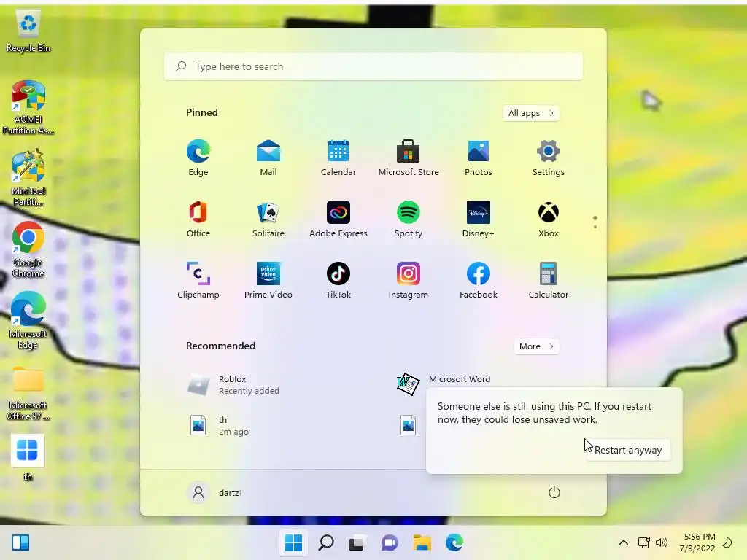Viewport: 747px width, 560px height.
Task: Open Spotify from Start menu
Action: point(409,219)
